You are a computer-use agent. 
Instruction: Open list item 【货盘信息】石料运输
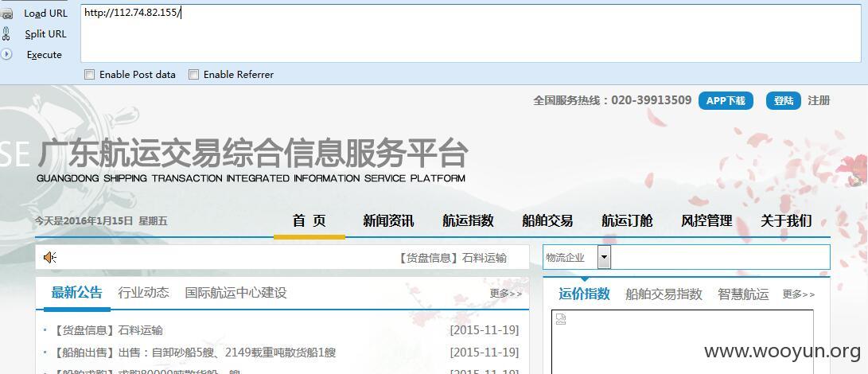[x=108, y=330]
